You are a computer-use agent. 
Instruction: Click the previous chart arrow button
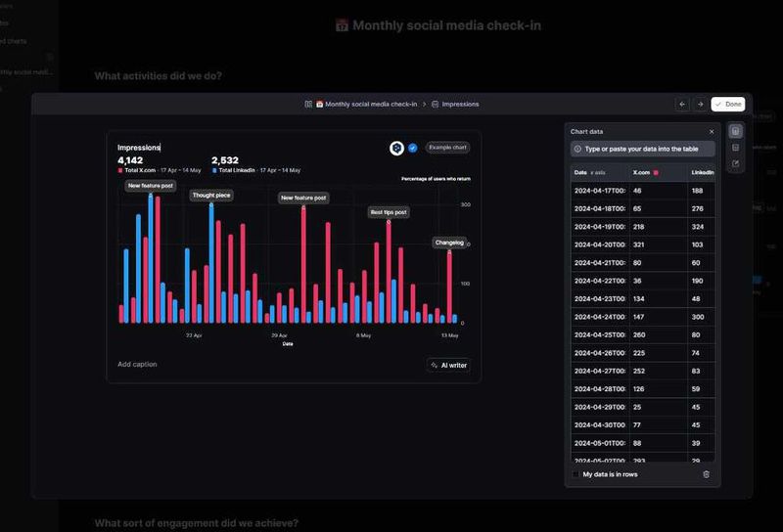click(x=683, y=105)
